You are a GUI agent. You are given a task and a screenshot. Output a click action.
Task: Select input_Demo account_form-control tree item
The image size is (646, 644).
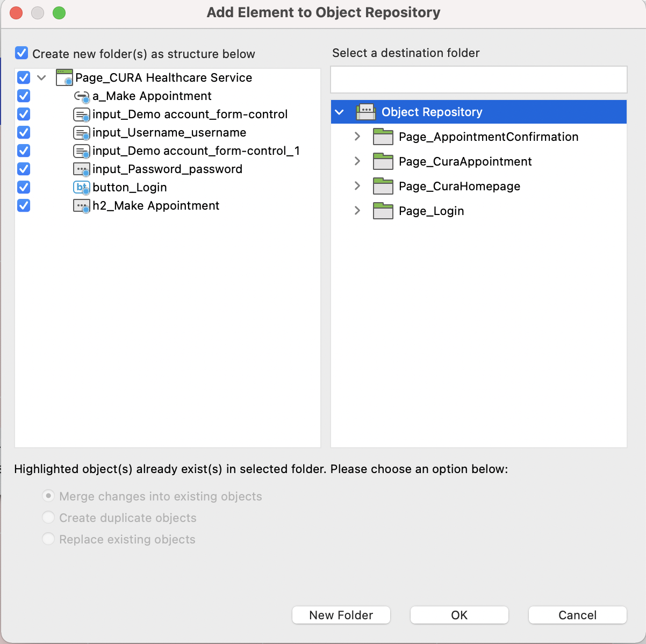click(190, 114)
